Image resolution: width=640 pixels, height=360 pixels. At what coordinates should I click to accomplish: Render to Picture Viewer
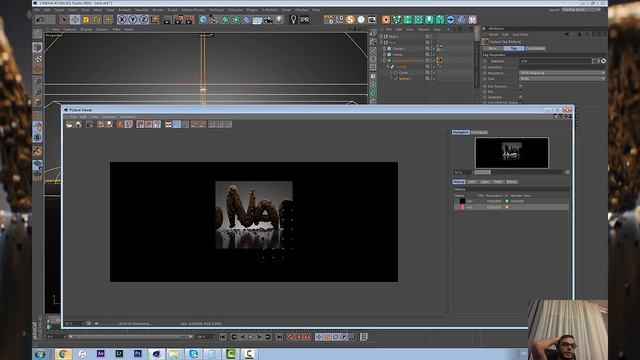coord(179,19)
